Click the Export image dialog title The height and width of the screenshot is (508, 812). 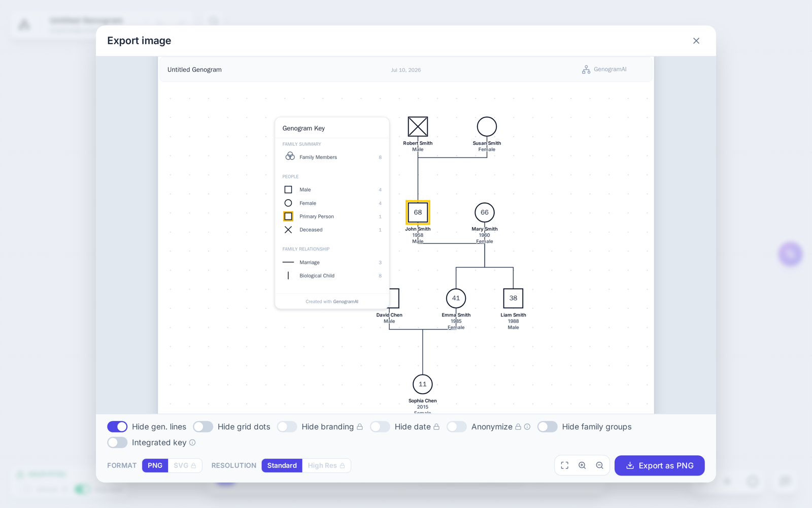[x=139, y=41]
